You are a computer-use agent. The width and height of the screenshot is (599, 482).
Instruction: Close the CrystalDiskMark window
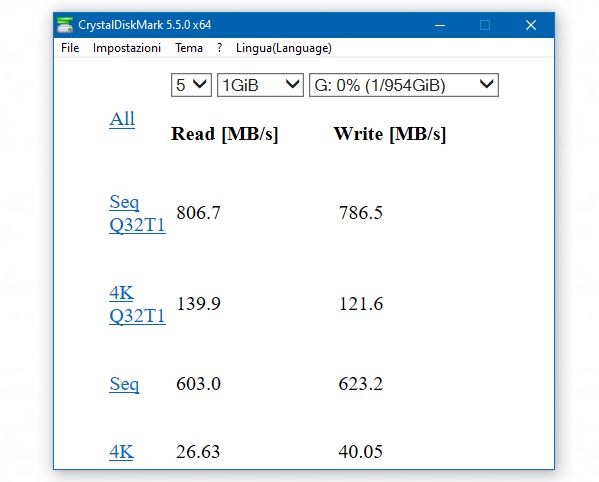531,25
